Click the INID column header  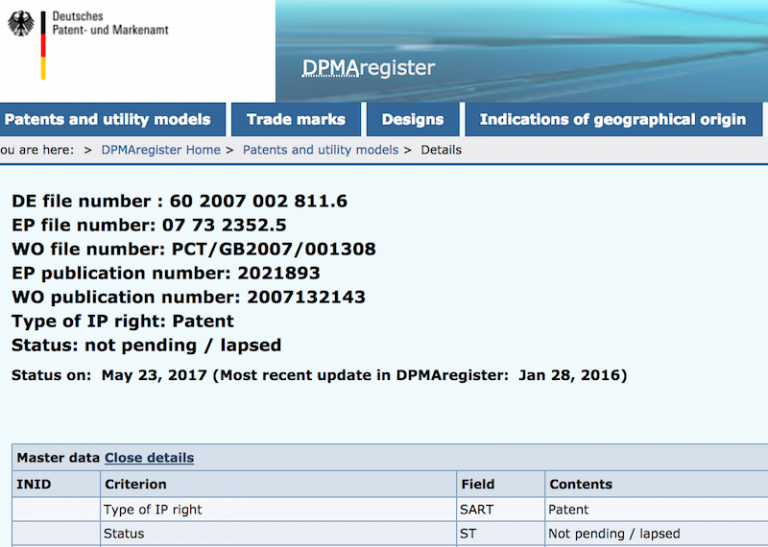56,484
